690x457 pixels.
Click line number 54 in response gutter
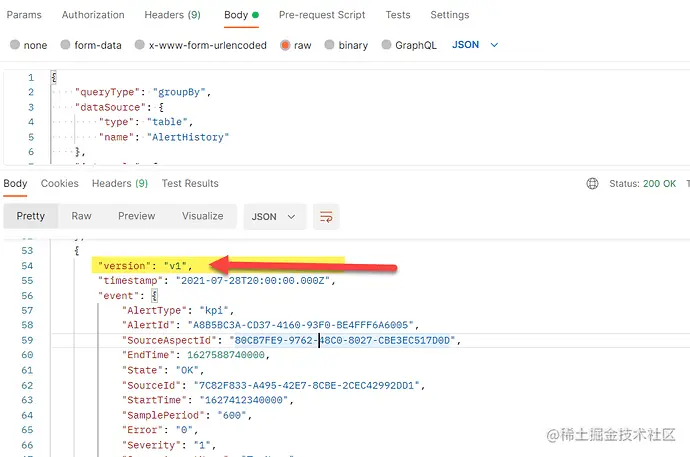[x=27, y=266]
